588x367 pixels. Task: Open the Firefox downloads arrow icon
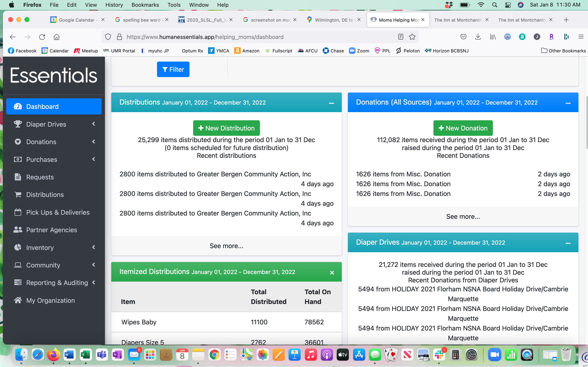click(478, 37)
